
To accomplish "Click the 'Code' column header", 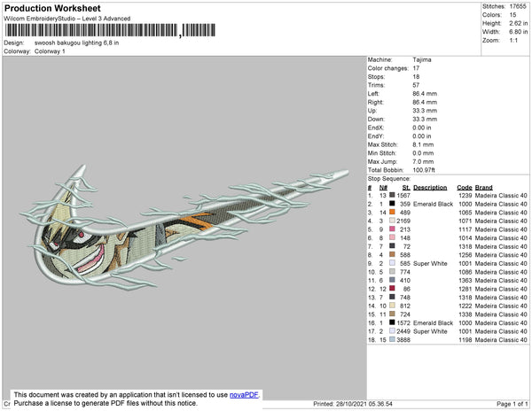I will [465, 188].
